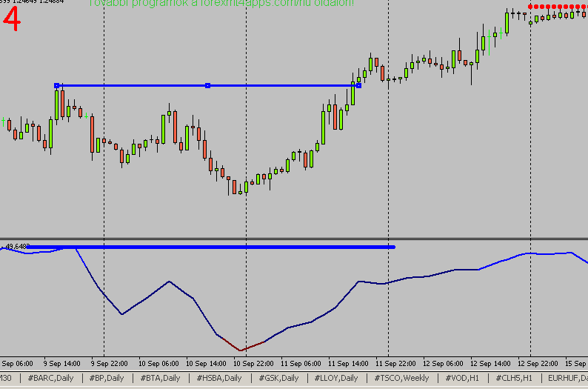Screen dimensions: 588x389
Task: Click the 10 Sep 14:00 time label
Action: tap(206, 364)
